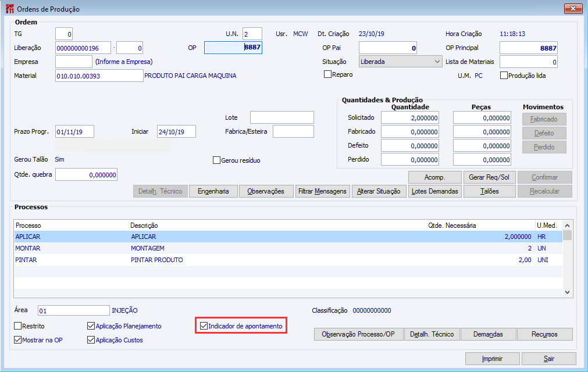Click the Prazo Progr. date field
The image size is (588, 372).
click(x=74, y=131)
